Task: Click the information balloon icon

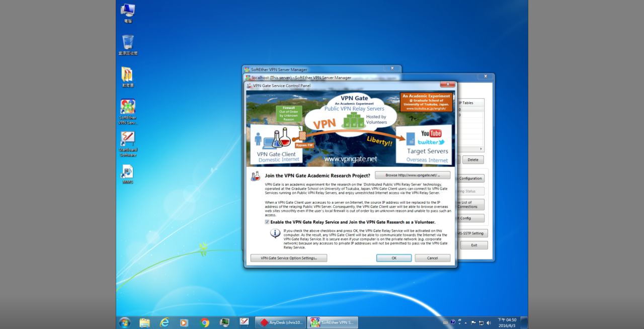Action: point(275,233)
